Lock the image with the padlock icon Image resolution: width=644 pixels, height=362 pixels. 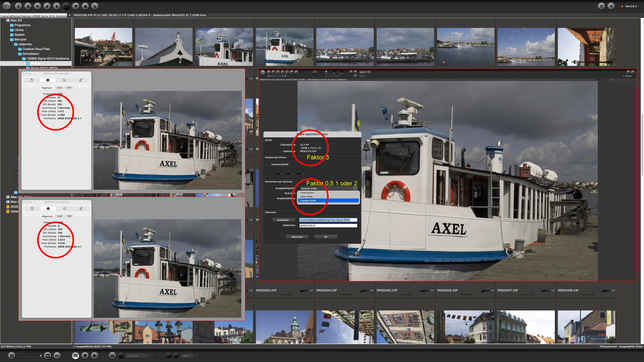click(85, 6)
